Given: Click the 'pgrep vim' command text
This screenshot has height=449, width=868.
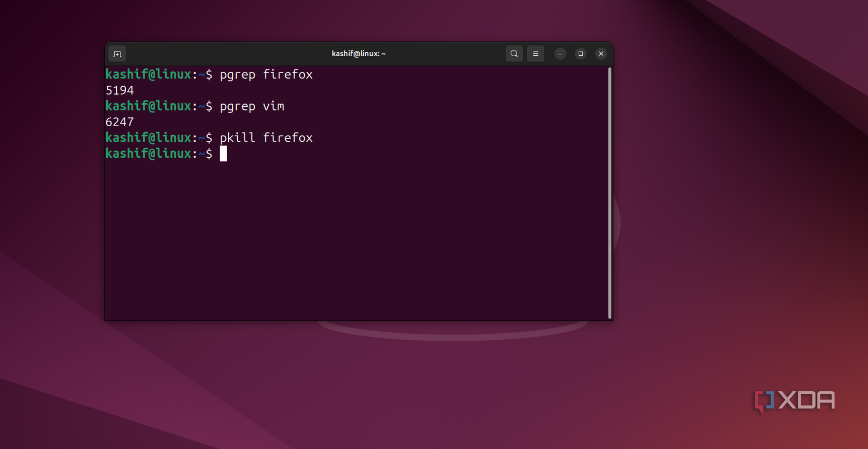Looking at the screenshot, I should pyautogui.click(x=252, y=106).
